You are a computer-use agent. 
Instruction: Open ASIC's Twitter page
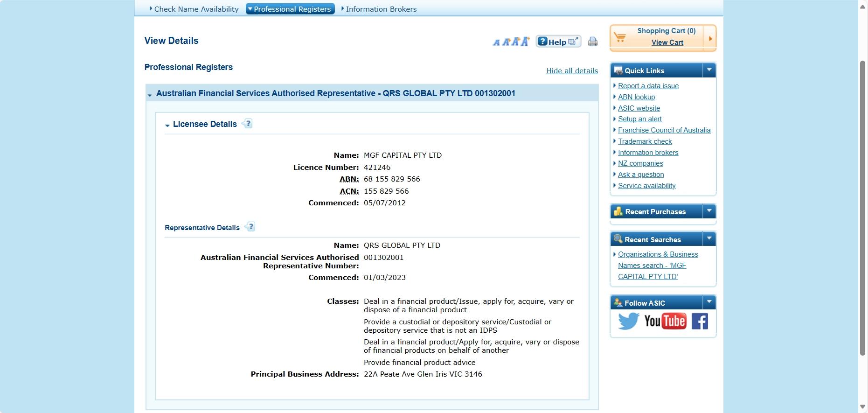tap(628, 321)
